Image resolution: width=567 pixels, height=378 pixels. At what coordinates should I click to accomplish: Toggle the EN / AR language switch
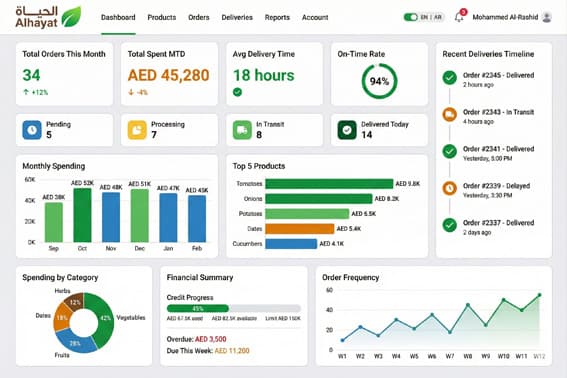[411, 17]
